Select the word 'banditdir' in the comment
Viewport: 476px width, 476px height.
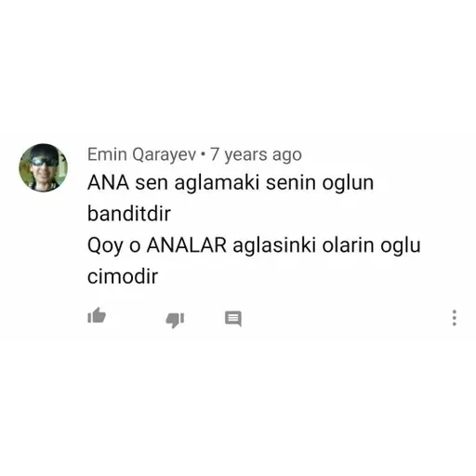click(x=129, y=214)
